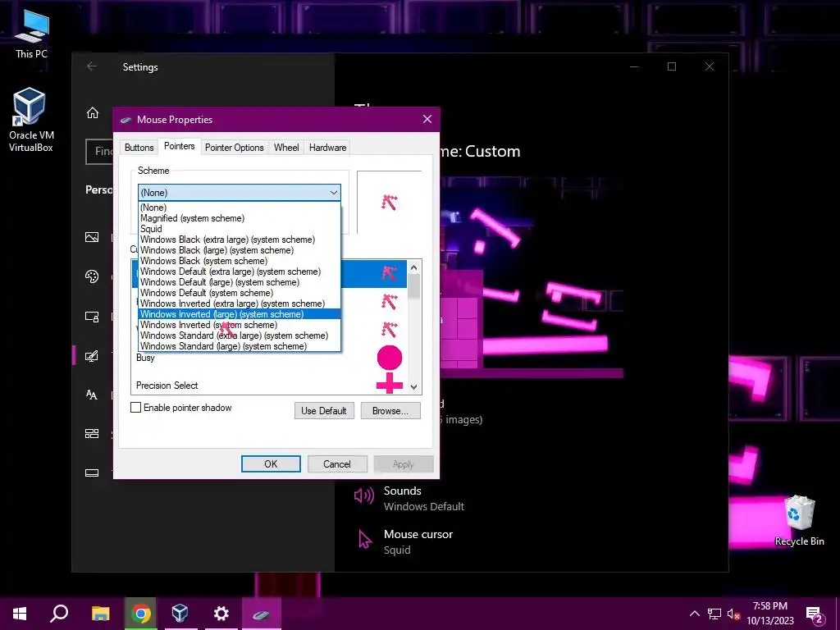Enable pointer shadow checkbox
840x630 pixels.
pos(135,408)
